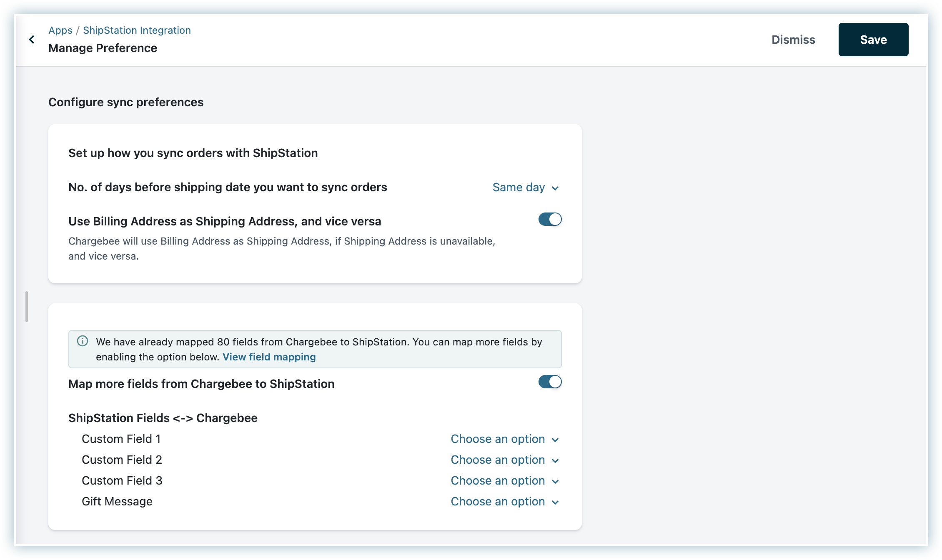Viewport: 942px width, 560px height.
Task: Open the Same day dropdown
Action: pos(519,187)
